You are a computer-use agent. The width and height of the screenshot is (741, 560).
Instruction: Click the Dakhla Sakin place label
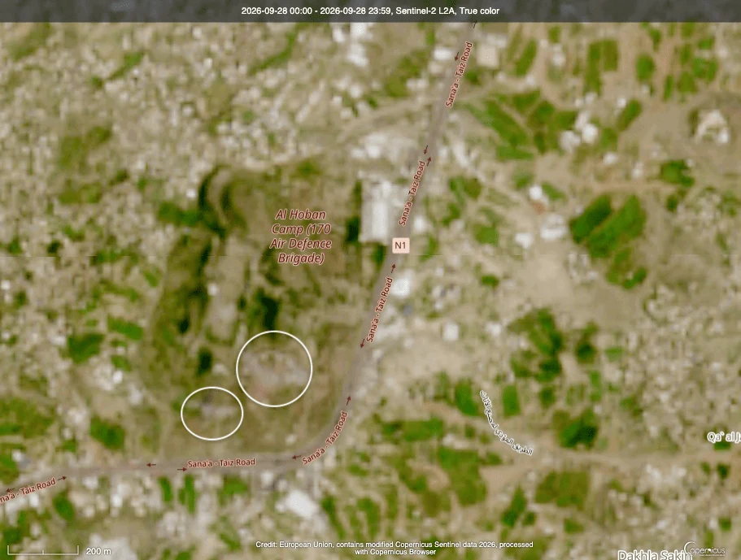(x=654, y=555)
